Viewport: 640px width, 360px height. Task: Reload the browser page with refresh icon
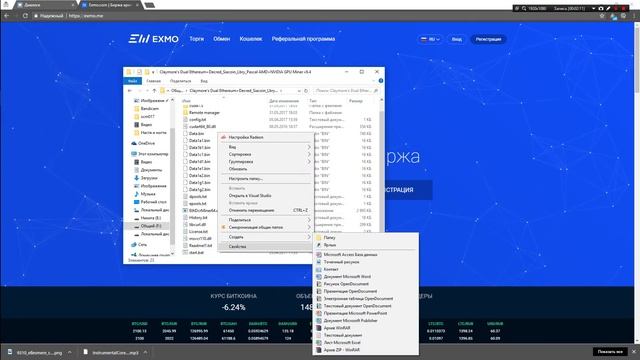tap(25, 16)
